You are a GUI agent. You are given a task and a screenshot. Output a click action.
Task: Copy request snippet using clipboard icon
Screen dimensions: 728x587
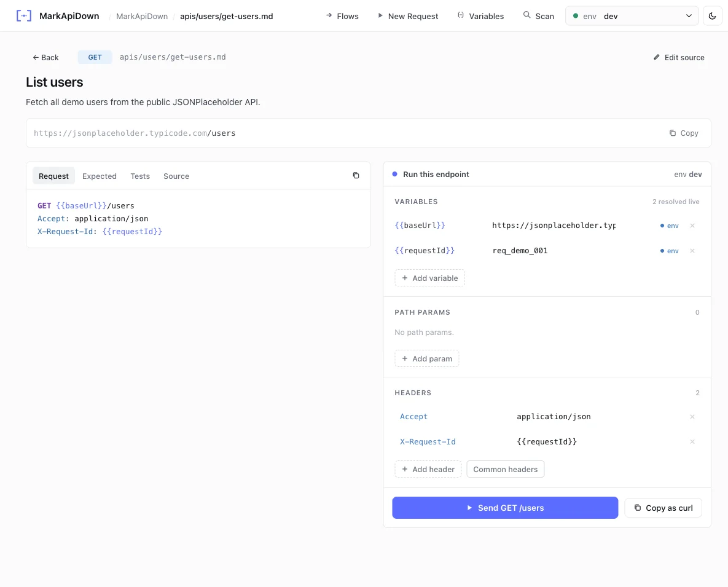(356, 176)
